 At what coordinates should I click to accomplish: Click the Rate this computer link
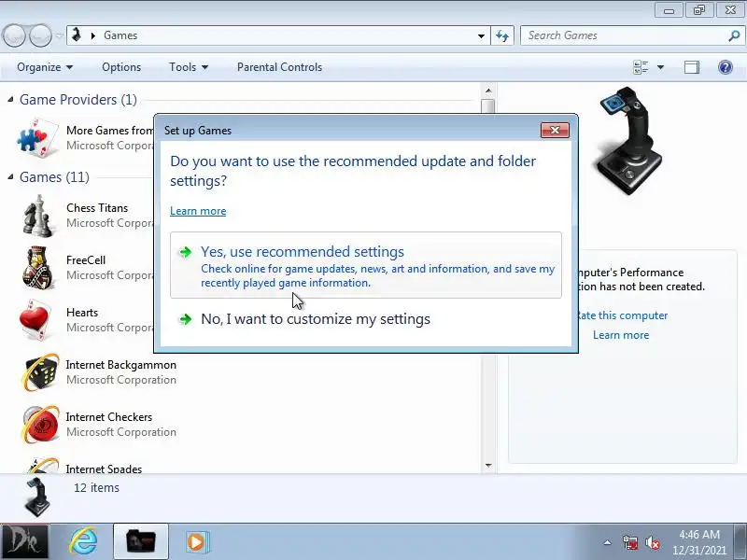pos(621,315)
